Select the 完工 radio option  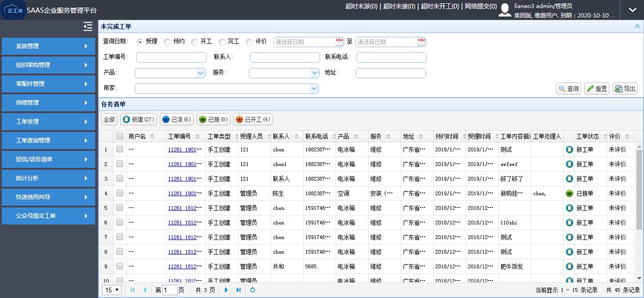coord(222,42)
